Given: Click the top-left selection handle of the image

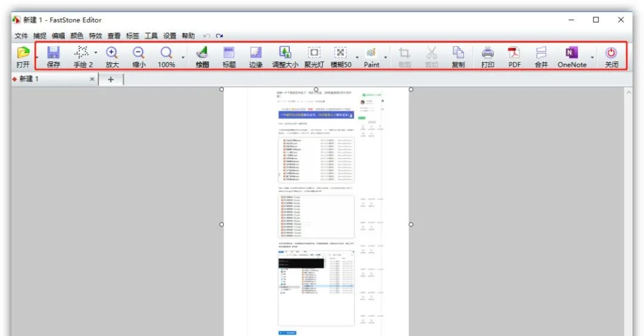Looking at the screenshot, I should [x=222, y=89].
